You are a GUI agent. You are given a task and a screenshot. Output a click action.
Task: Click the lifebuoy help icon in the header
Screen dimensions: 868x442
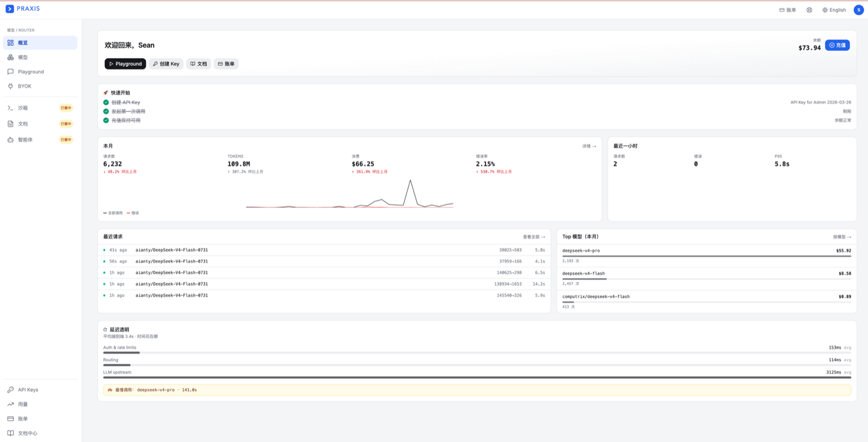(x=809, y=10)
